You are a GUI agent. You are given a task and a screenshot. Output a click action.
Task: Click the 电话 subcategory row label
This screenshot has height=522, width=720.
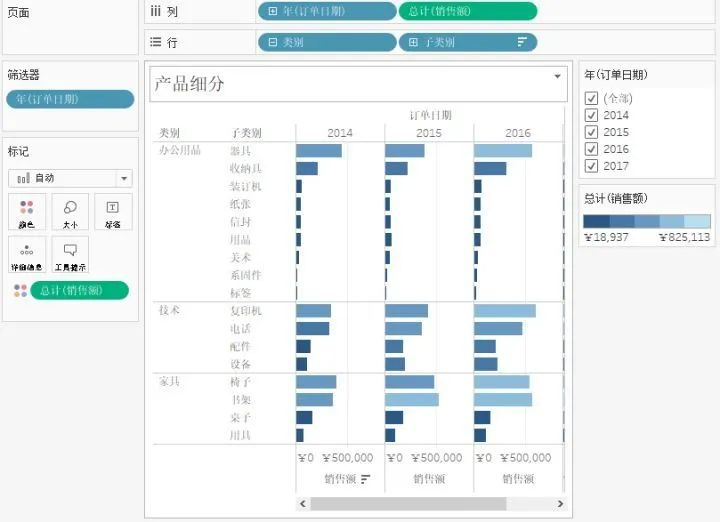pyautogui.click(x=240, y=329)
